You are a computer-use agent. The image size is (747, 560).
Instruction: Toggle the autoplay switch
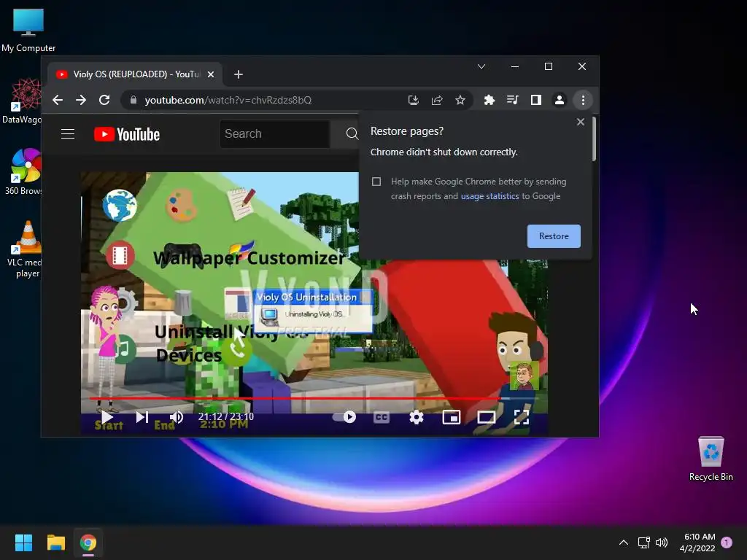click(x=344, y=417)
